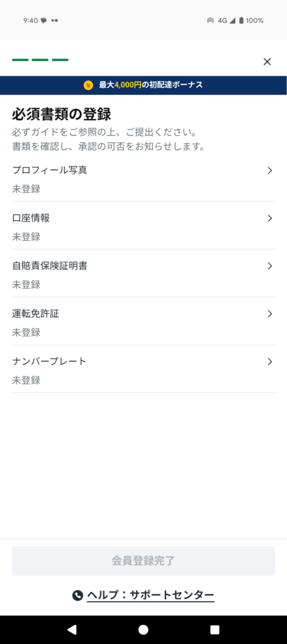Image resolution: width=287 pixels, height=644 pixels.
Task: Tap the 最大4,000円の初配達ボーナス banner
Action: [143, 86]
